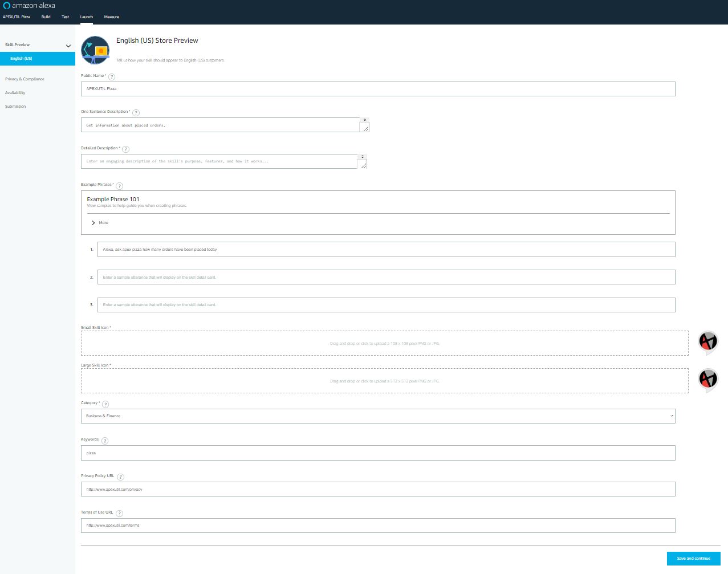Select English (US) in the sidebar

(x=38, y=59)
